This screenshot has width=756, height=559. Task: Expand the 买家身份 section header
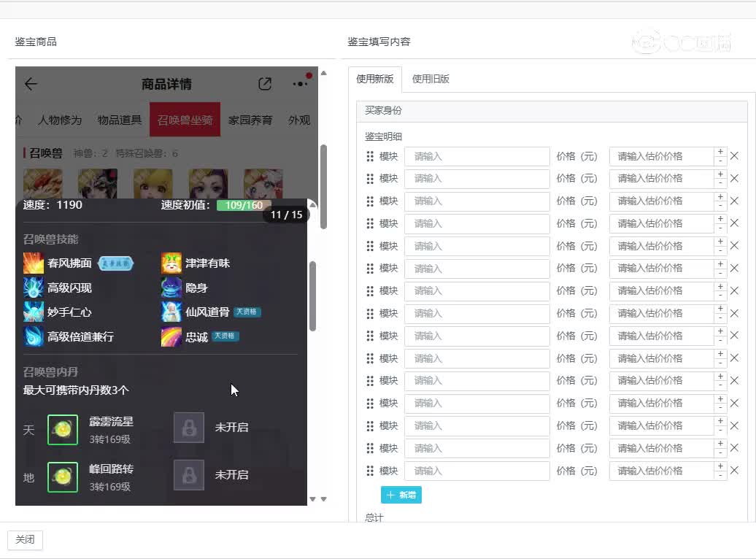pos(552,110)
